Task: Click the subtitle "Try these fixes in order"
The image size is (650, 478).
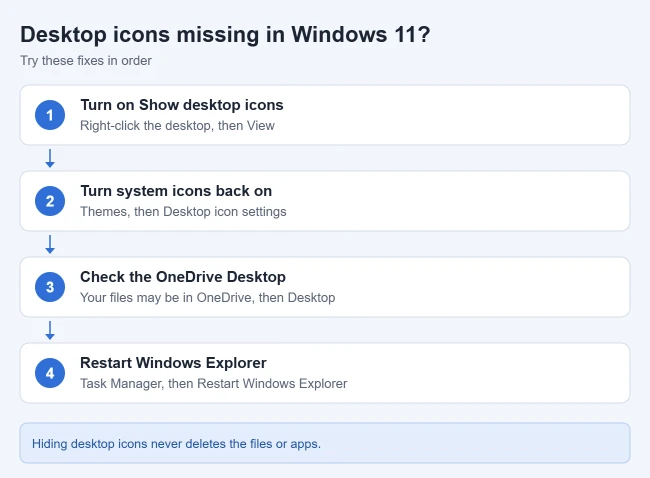Action: (x=86, y=61)
